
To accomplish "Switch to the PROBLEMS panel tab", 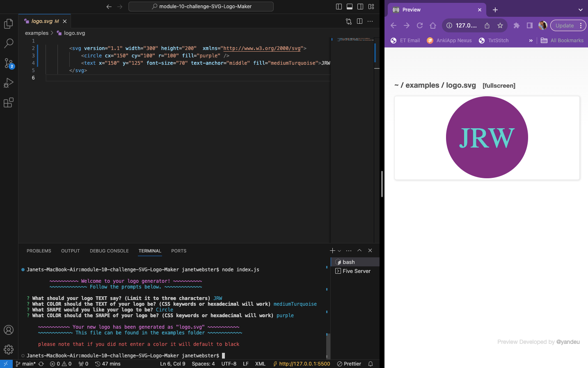I will click(39, 251).
